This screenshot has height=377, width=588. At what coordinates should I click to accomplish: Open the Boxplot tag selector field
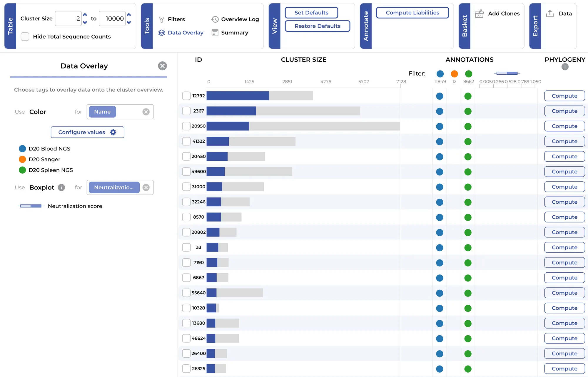120,187
